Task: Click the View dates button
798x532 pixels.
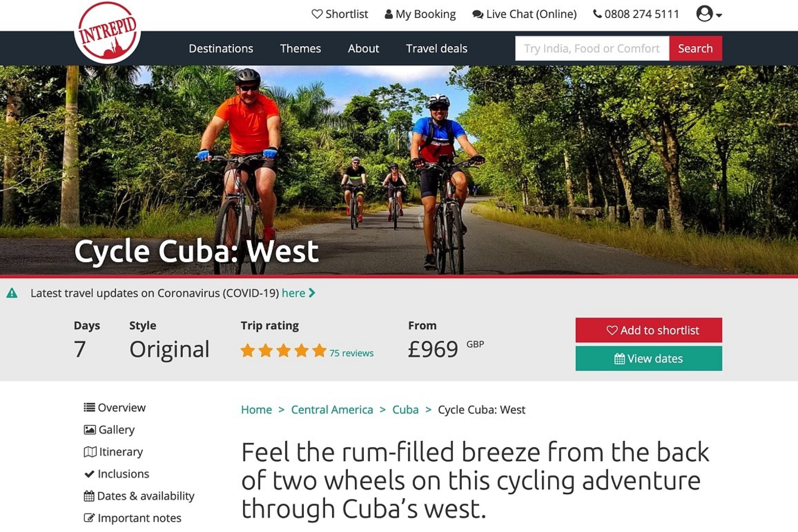Action: point(648,359)
